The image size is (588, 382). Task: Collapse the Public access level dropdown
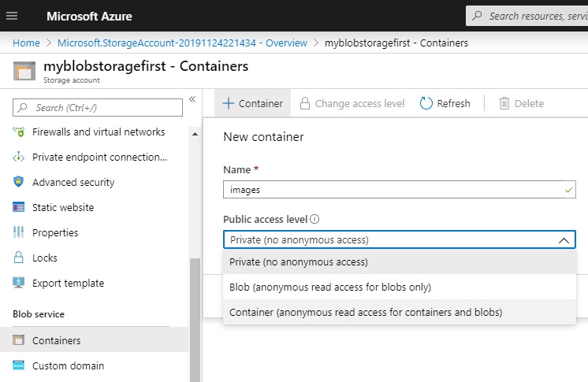(400, 239)
